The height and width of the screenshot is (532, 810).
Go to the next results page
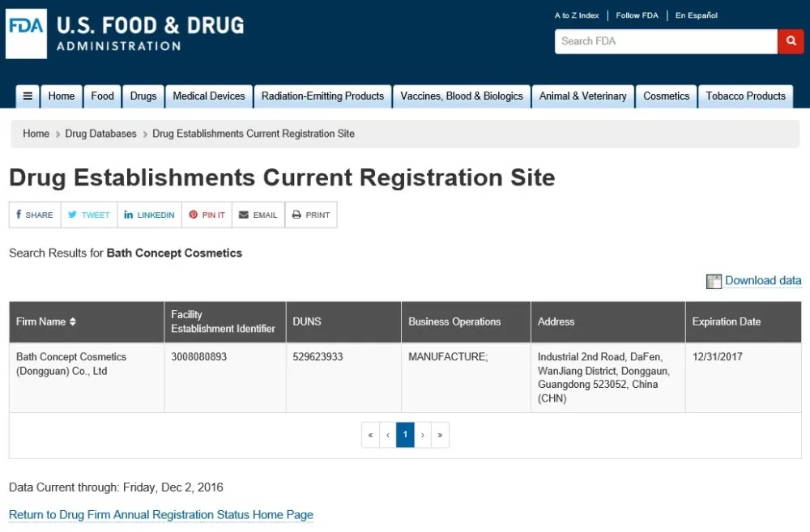pos(423,435)
